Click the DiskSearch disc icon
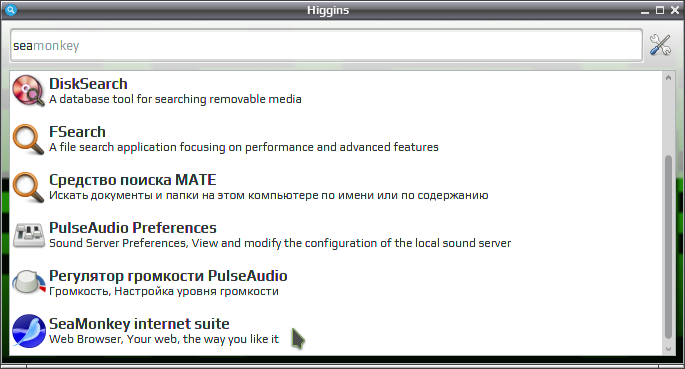The width and height of the screenshot is (685, 369). pyautogui.click(x=28, y=91)
